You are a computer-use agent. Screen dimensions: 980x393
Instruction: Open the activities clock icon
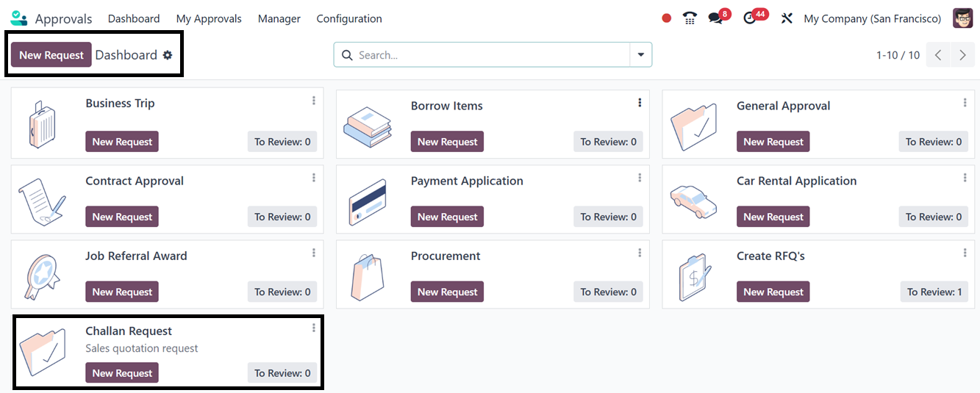[x=750, y=18]
